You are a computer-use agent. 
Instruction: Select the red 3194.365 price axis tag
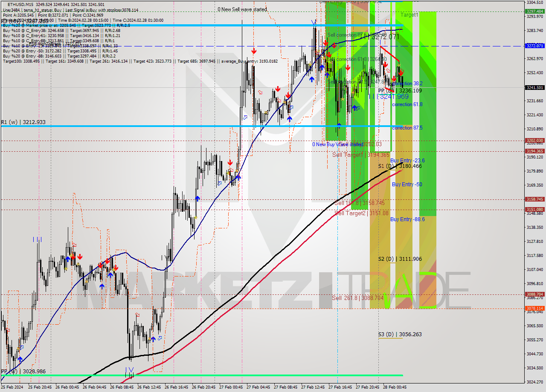535,151
